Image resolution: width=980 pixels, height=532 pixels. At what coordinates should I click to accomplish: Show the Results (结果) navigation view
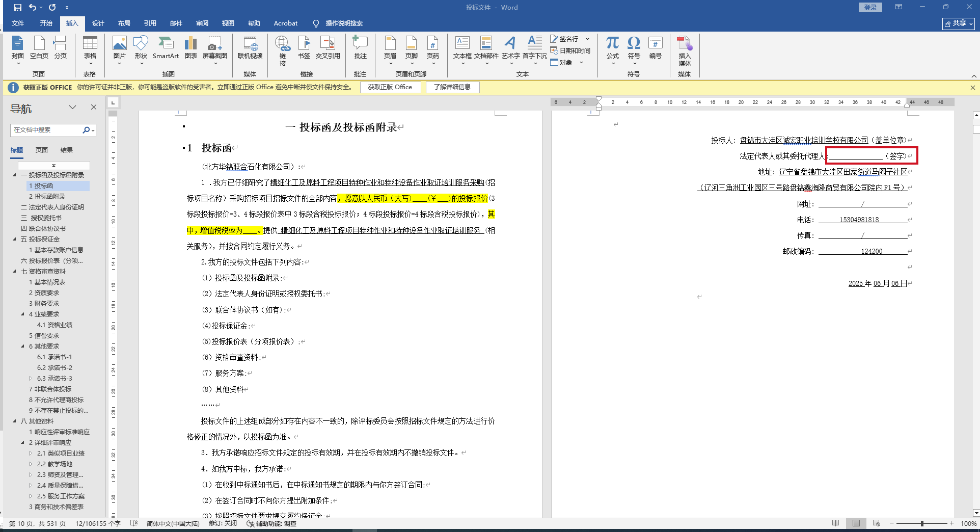click(67, 150)
